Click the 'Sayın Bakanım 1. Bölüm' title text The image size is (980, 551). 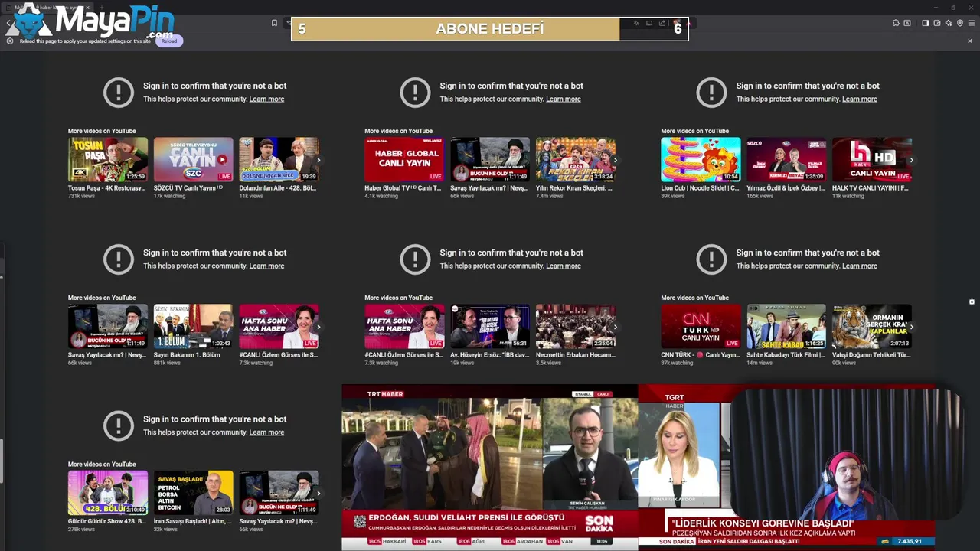[187, 355]
